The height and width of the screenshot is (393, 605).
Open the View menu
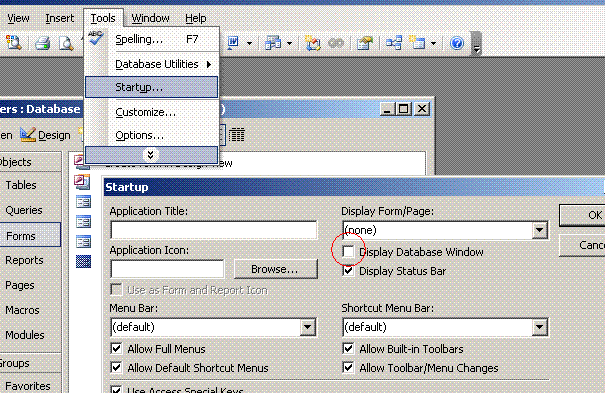point(18,18)
